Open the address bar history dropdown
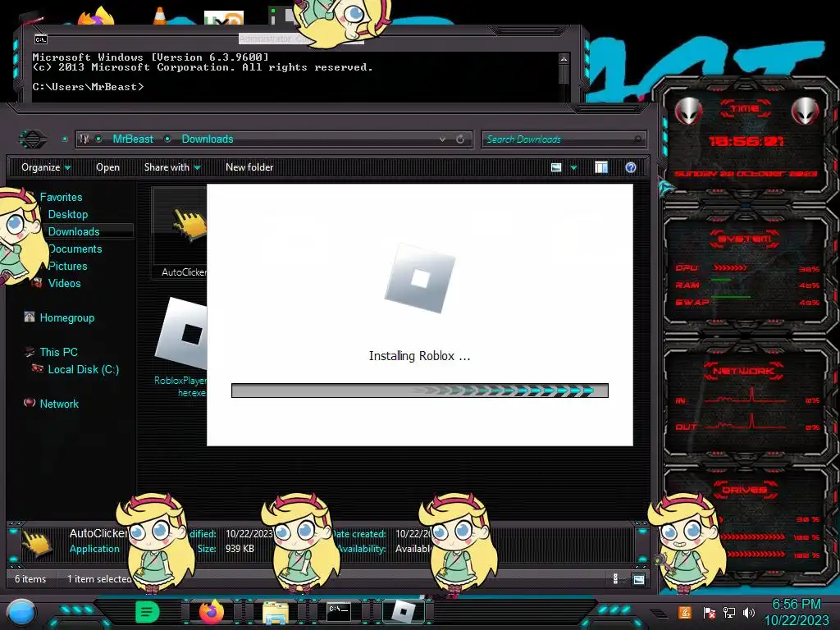 point(442,139)
